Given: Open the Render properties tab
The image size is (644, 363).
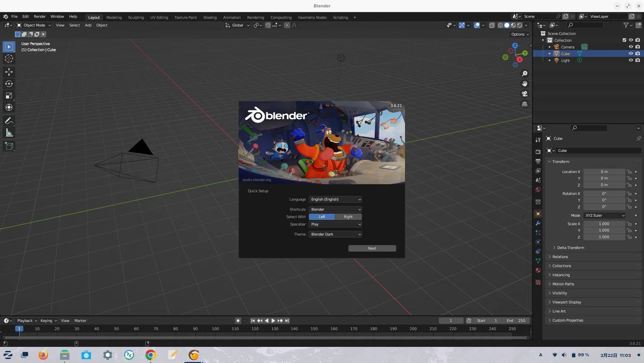Looking at the screenshot, I should (x=538, y=152).
